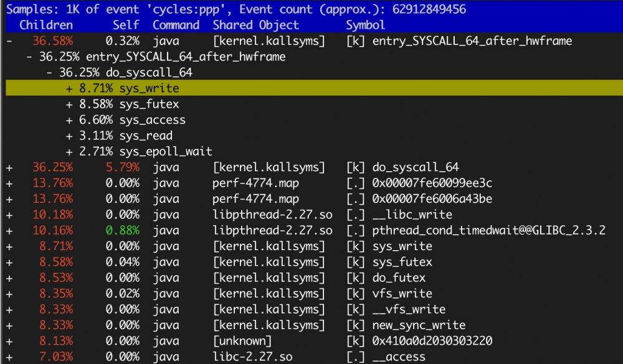Select the highlighted sys_write row
This screenshot has width=623, height=364.
(187, 88)
